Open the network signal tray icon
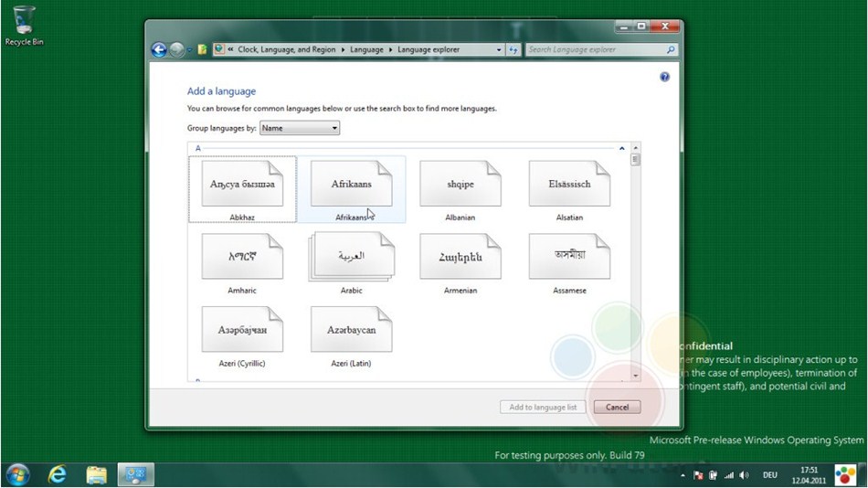The width and height of the screenshot is (868, 488). coord(729,475)
